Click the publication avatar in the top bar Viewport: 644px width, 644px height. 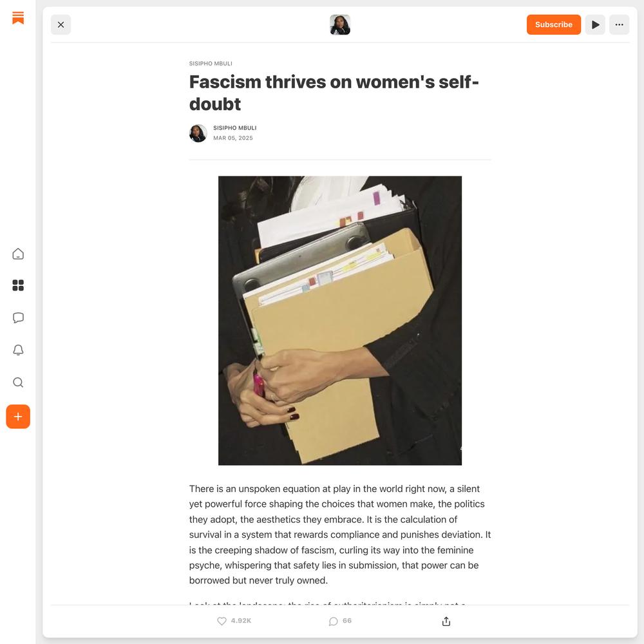340,24
